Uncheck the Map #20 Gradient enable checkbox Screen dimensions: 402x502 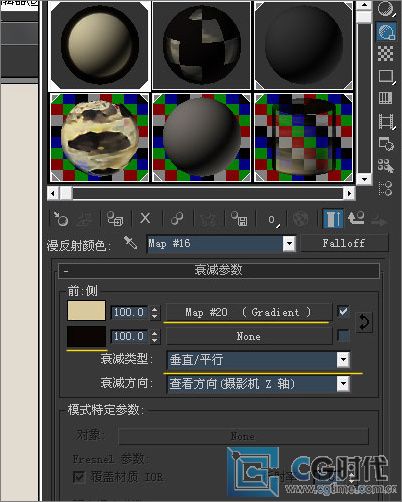tap(343, 312)
